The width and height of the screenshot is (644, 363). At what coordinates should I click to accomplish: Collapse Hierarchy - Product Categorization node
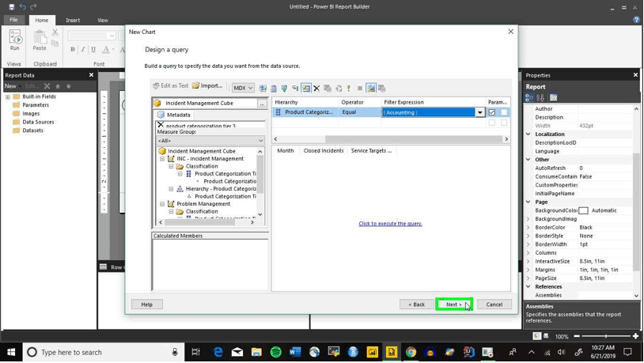[x=171, y=189]
